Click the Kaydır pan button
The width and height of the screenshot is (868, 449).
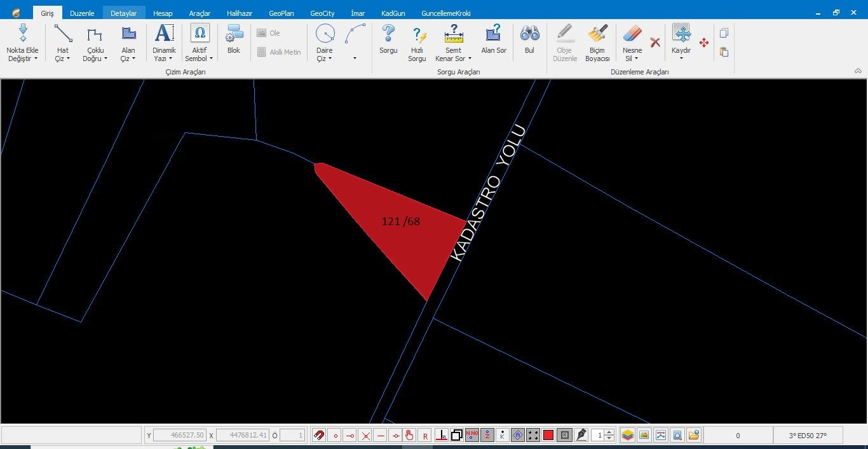click(x=681, y=36)
